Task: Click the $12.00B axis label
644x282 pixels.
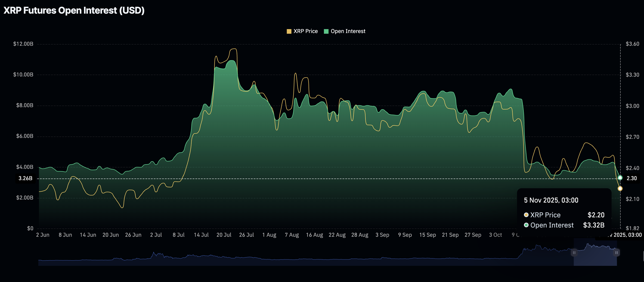Action: pyautogui.click(x=24, y=43)
